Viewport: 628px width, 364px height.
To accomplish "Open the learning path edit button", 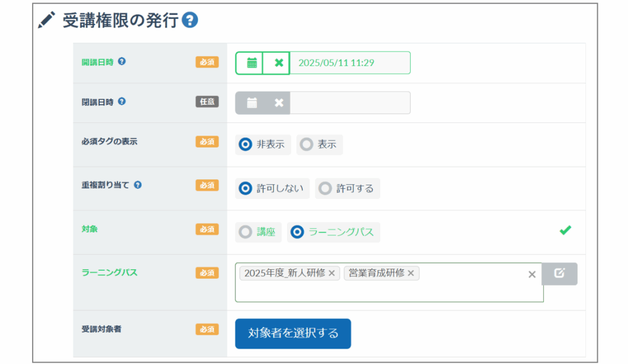I will pyautogui.click(x=560, y=274).
